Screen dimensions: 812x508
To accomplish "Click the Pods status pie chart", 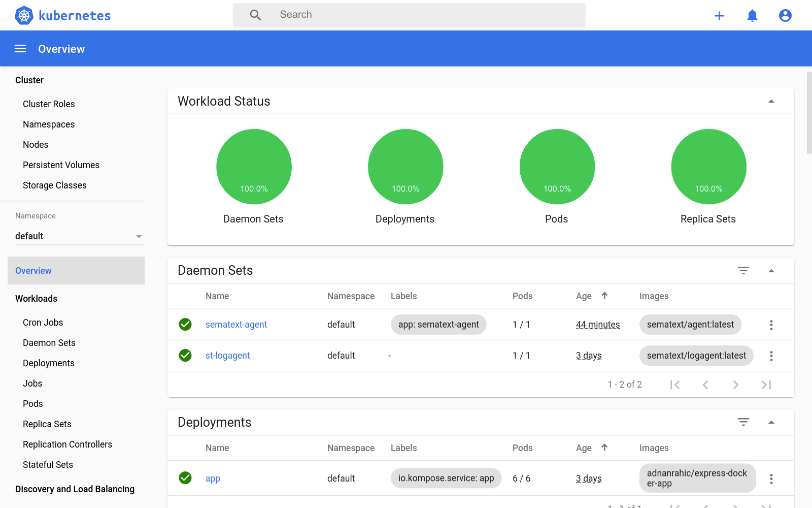I will click(x=557, y=167).
